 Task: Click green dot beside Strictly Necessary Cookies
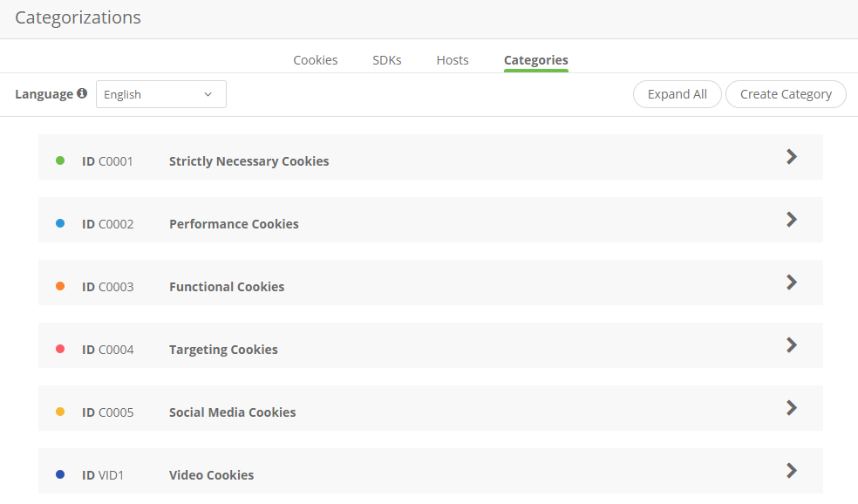pos(60,160)
